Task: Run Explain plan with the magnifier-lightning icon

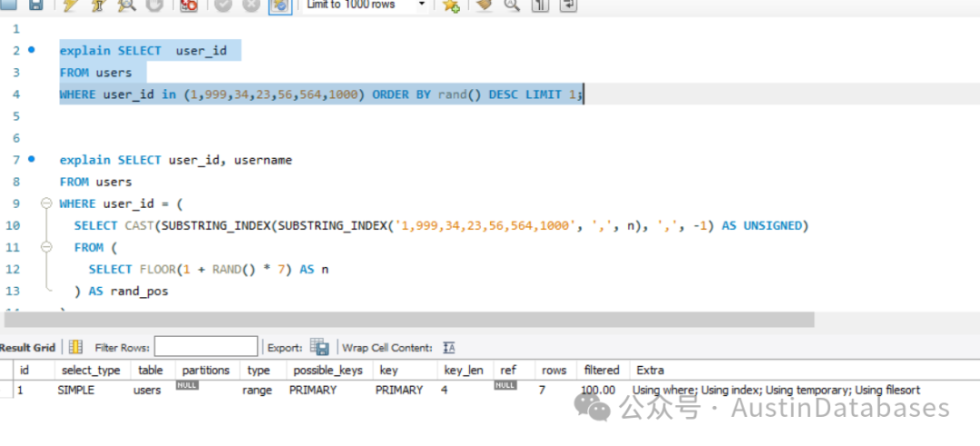Action: point(126,5)
